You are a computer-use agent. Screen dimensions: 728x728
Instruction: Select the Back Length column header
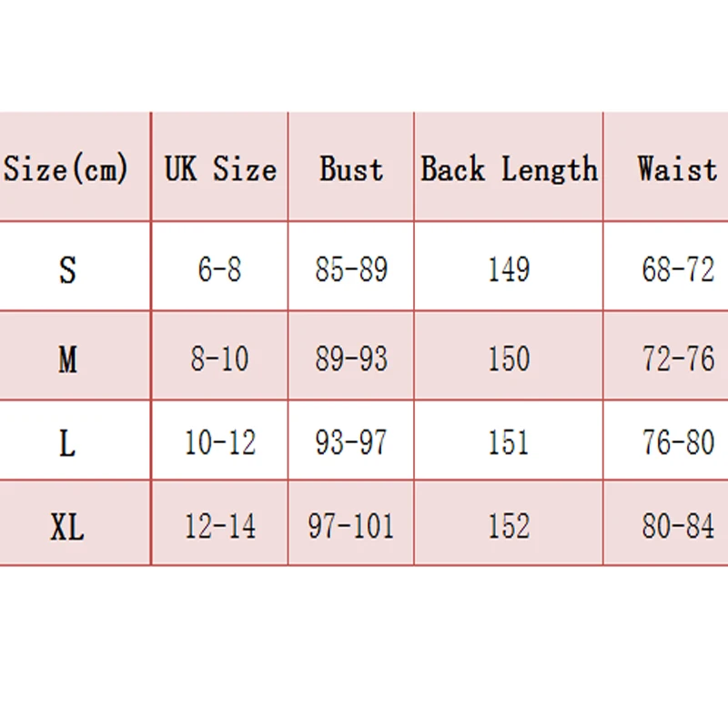click(509, 169)
